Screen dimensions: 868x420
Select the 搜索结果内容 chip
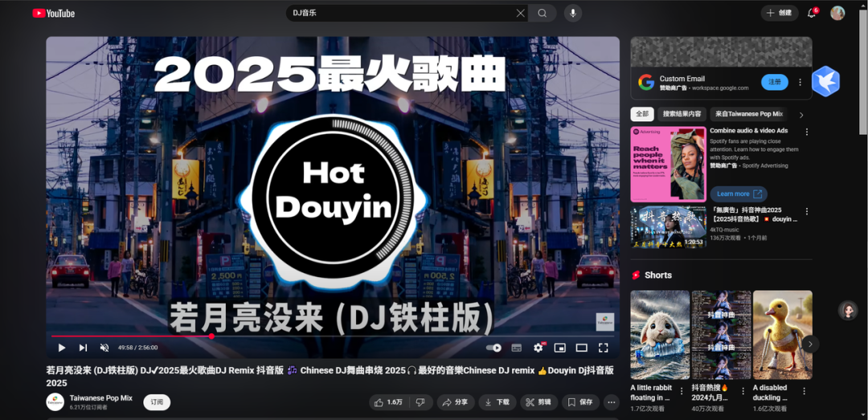pyautogui.click(x=682, y=114)
